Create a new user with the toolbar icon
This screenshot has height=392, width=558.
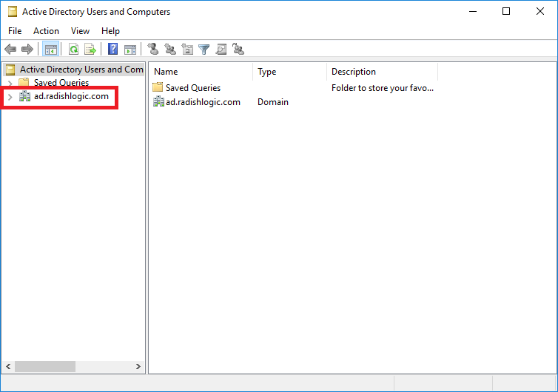pyautogui.click(x=153, y=49)
